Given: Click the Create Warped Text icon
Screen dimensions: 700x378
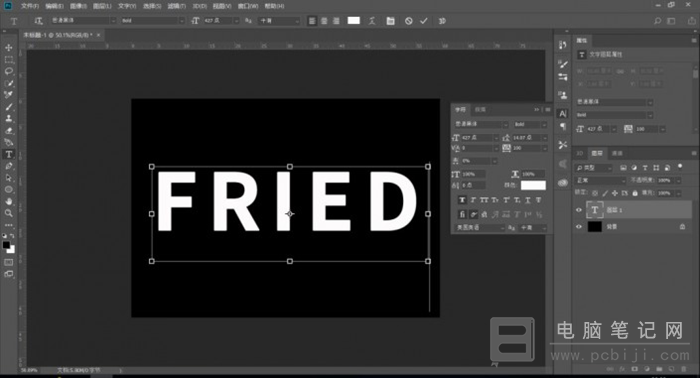Looking at the screenshot, I should (372, 21).
